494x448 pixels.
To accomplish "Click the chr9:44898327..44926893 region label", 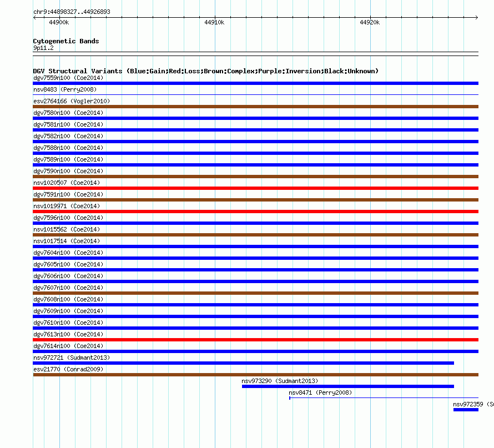I will 72,12.
